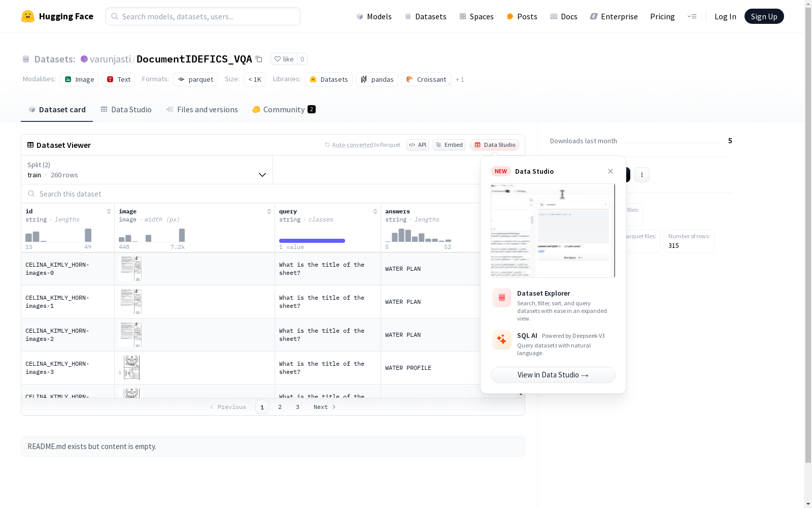Click the Datasets library tag

329,79
